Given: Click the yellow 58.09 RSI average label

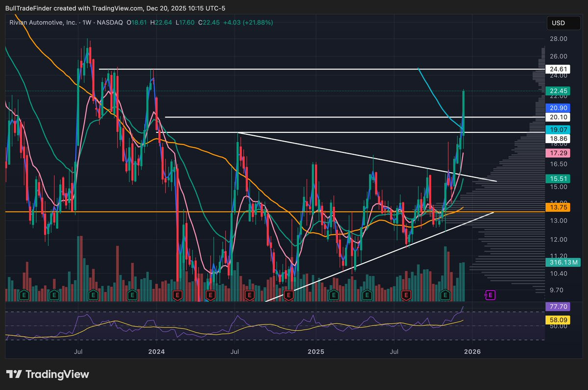Looking at the screenshot, I should pos(558,320).
